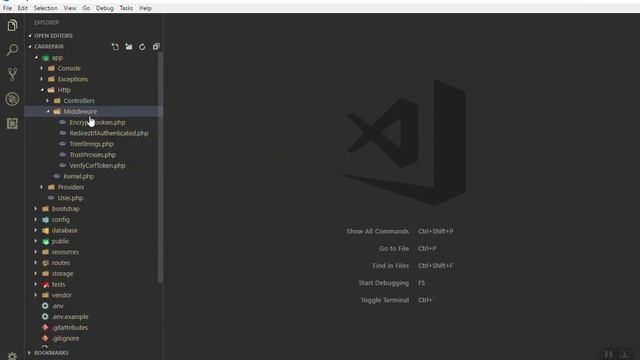Click the Explorer panel vertical scrollbar
The image size is (640, 360).
160,167
